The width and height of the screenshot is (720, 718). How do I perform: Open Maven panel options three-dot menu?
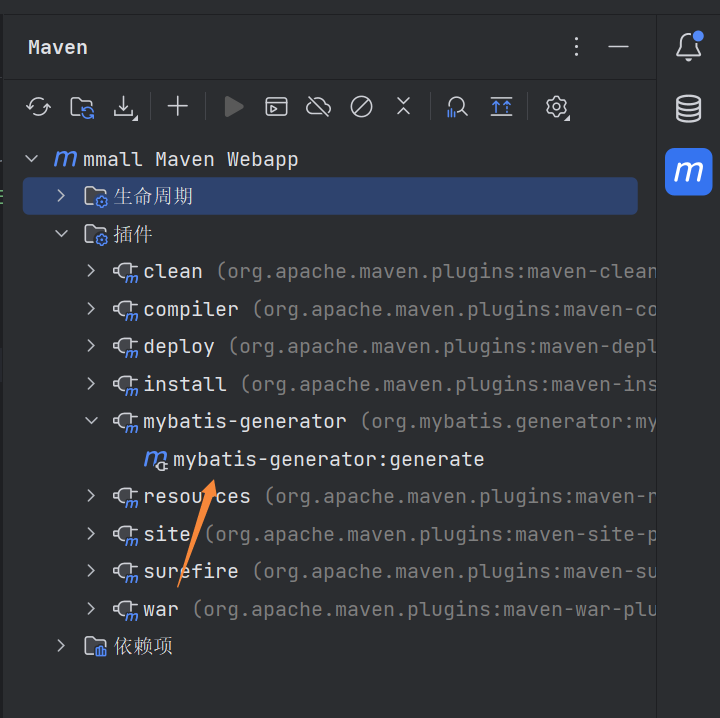click(577, 47)
